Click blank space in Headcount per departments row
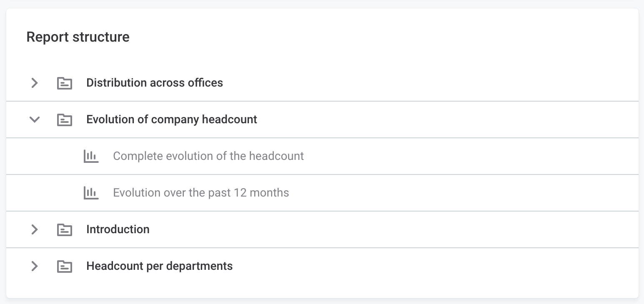Screen dimensions: 644x304 point(417,266)
